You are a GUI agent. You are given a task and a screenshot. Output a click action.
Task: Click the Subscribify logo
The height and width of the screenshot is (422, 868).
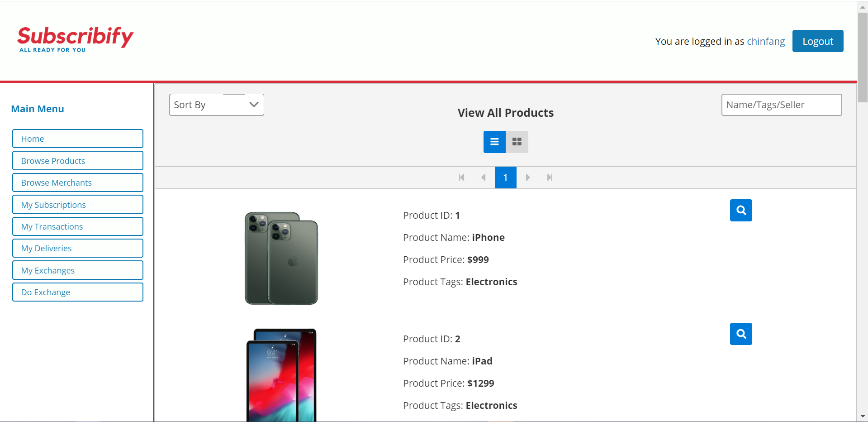(x=75, y=39)
